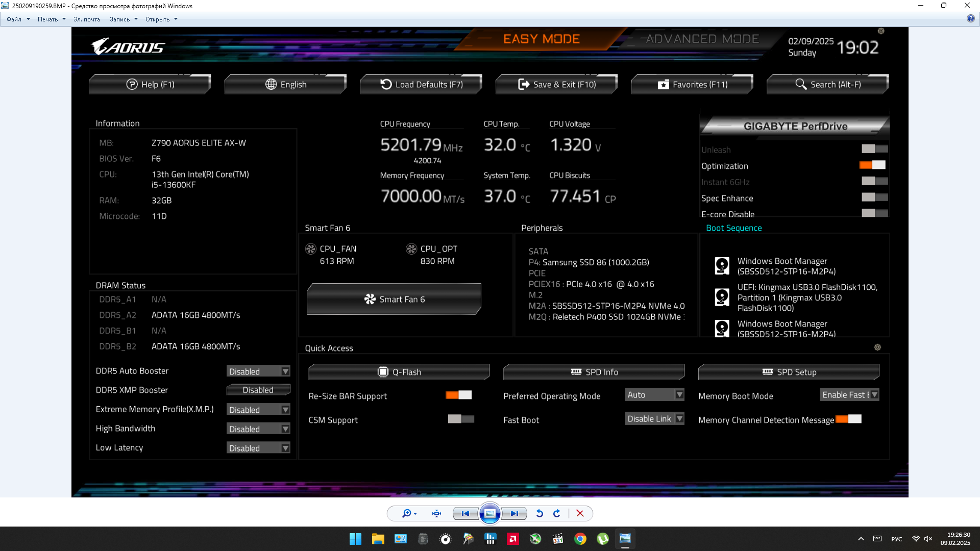This screenshot has width=980, height=551.
Task: Expand the Открыть dropdown menu
Action: coord(161,19)
